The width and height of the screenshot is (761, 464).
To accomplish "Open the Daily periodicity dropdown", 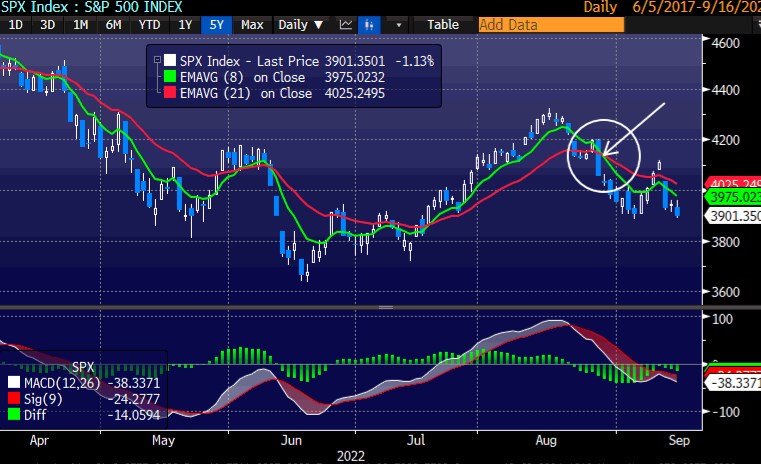I will point(301,25).
